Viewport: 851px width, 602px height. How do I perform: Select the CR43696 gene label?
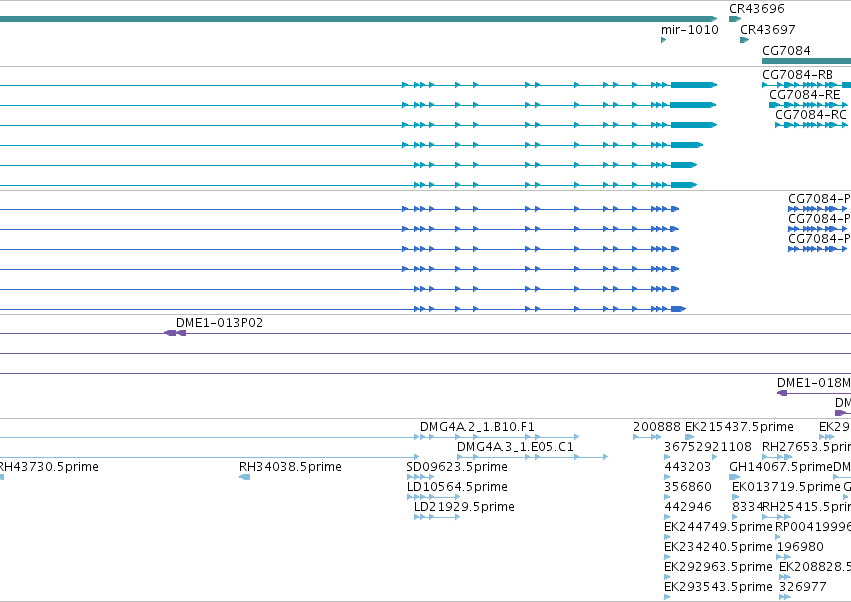tap(757, 9)
